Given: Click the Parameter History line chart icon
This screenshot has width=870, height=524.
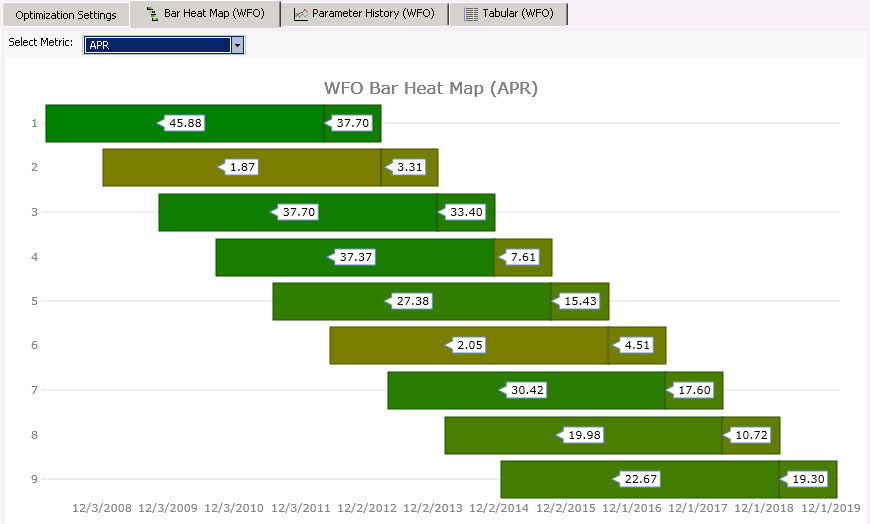Looking at the screenshot, I should point(301,14).
